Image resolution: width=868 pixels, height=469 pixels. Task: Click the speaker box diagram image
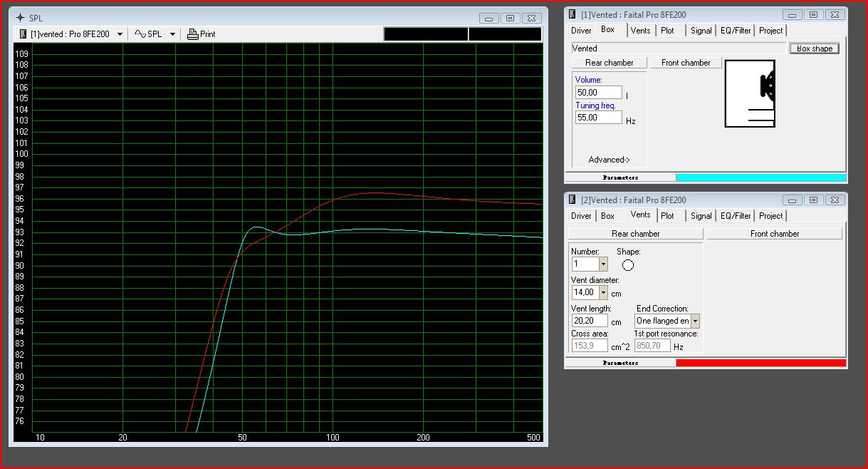click(x=750, y=93)
